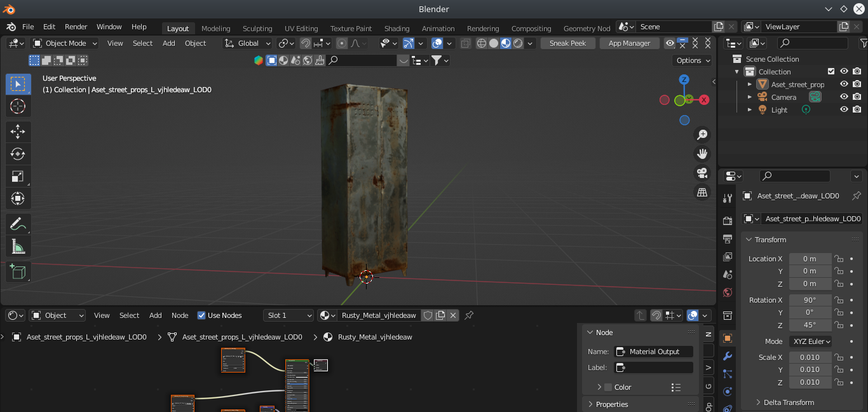Viewport: 868px width, 412px height.
Task: Switch to the Shading workspace tab
Action: pos(397,28)
